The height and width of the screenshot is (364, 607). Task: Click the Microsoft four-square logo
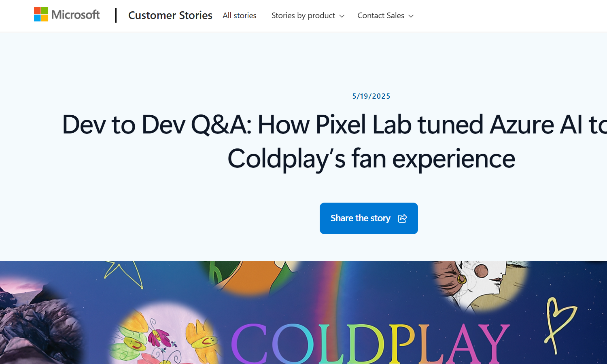point(41,15)
